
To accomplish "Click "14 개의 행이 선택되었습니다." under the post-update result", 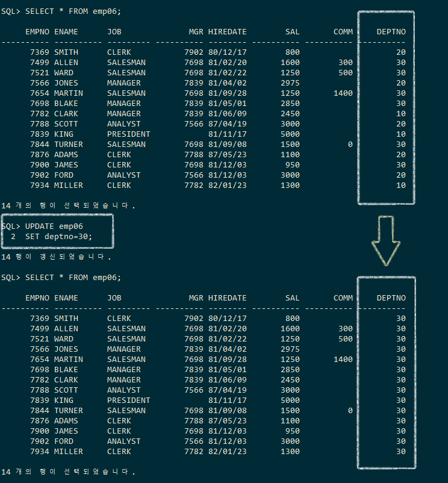I will [68, 472].
